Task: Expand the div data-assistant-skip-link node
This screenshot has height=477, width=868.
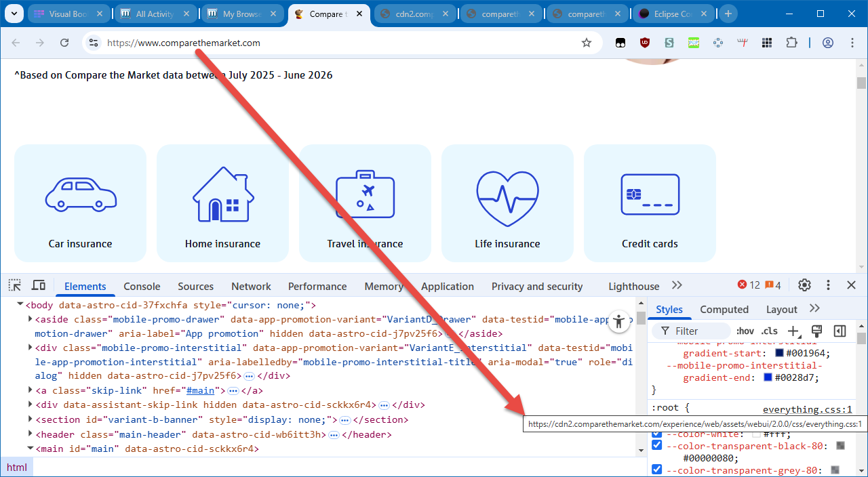Action: [x=31, y=405]
